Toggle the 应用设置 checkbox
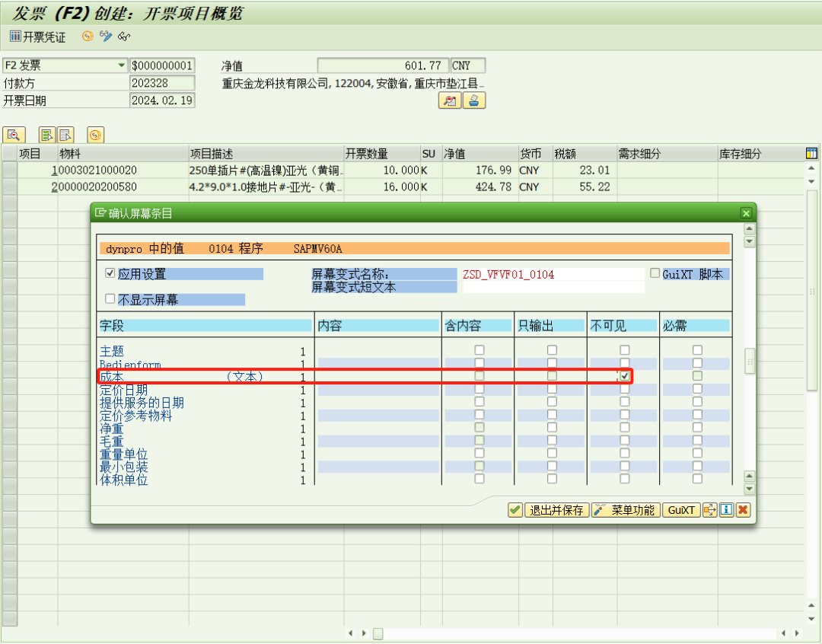The image size is (822, 644). [110, 273]
